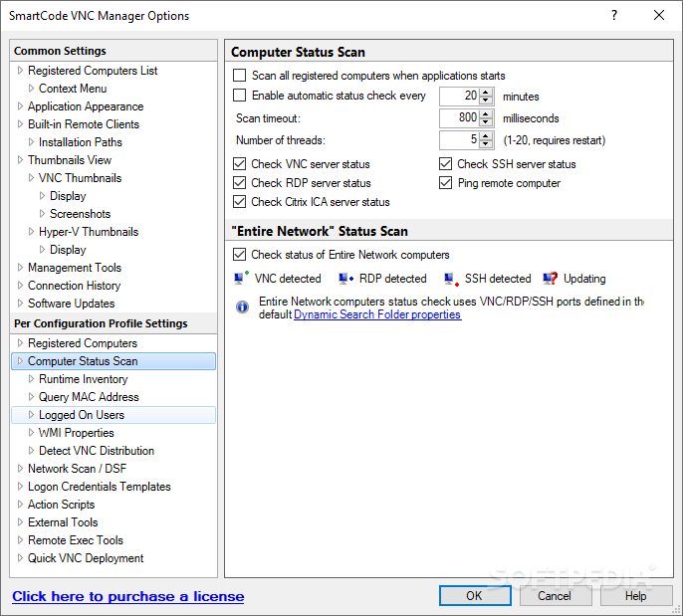
Task: Open WMI Properties settings
Action: tap(77, 433)
